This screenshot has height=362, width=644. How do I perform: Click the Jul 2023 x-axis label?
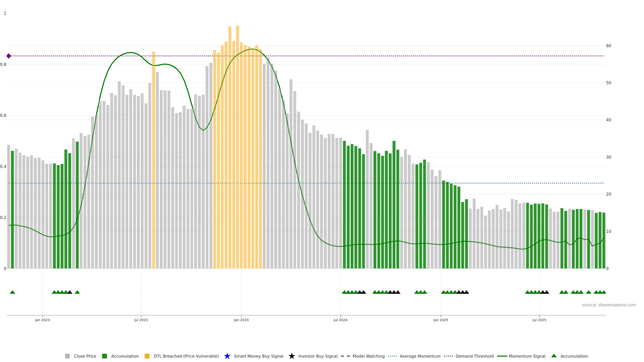coord(141,320)
